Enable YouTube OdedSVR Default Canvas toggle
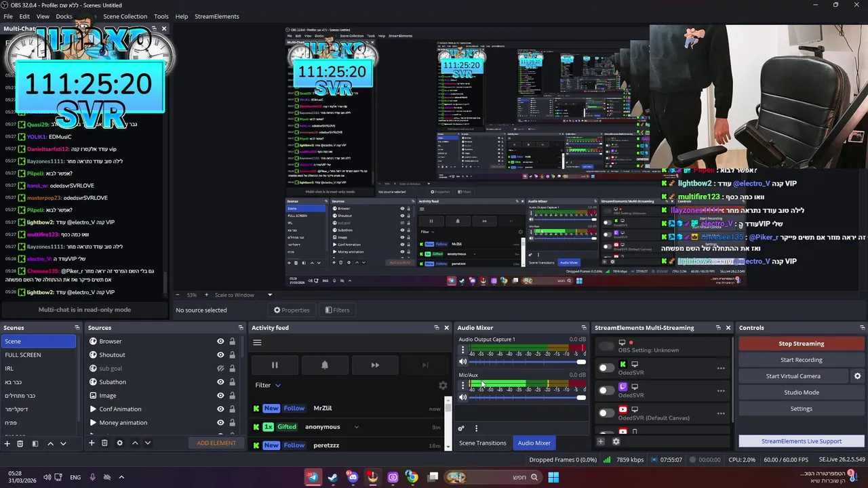The width and height of the screenshot is (868, 488). click(606, 413)
